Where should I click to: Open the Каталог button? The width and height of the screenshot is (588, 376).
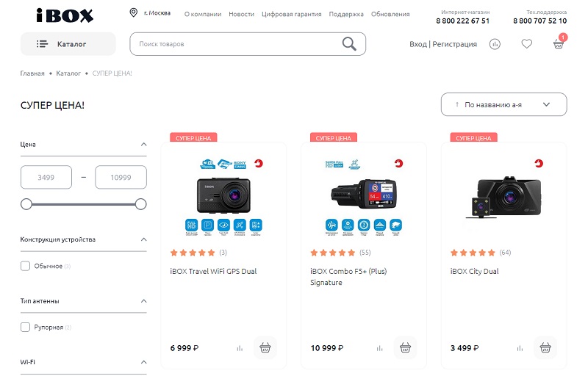pyautogui.click(x=68, y=44)
